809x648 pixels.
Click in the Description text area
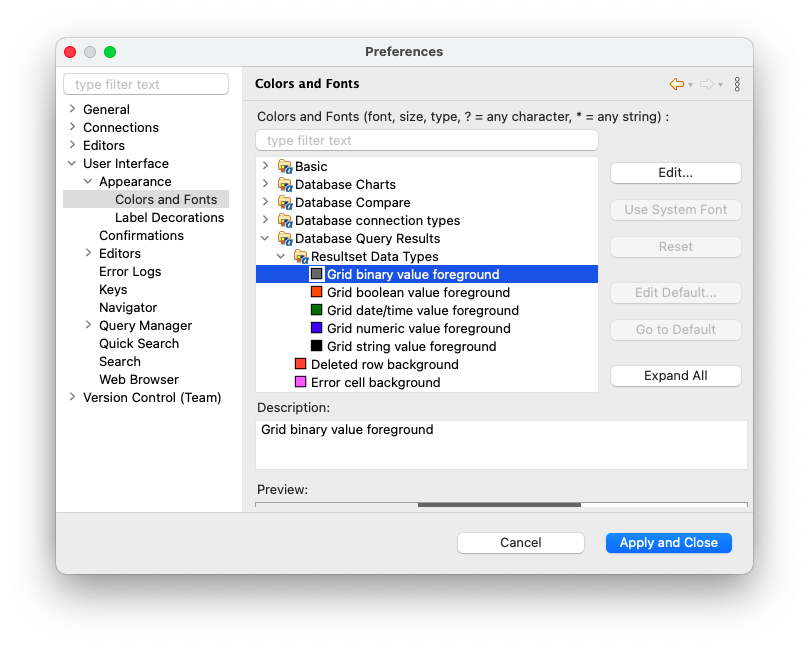point(501,445)
